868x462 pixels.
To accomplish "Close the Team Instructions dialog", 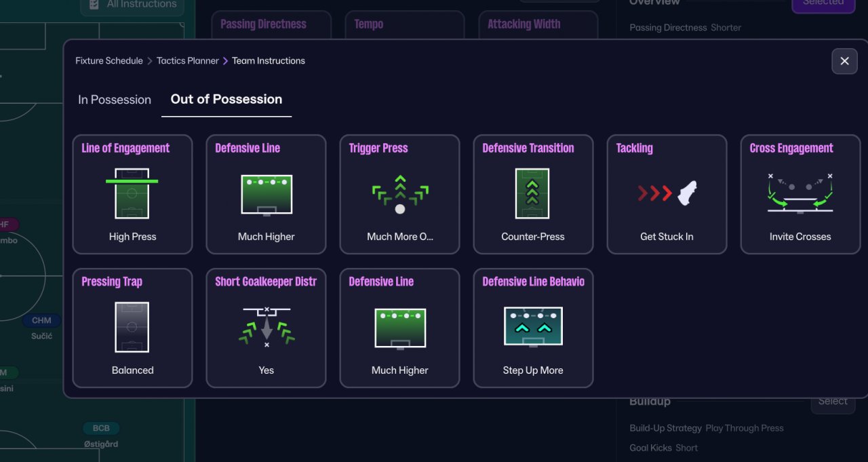I will point(844,61).
